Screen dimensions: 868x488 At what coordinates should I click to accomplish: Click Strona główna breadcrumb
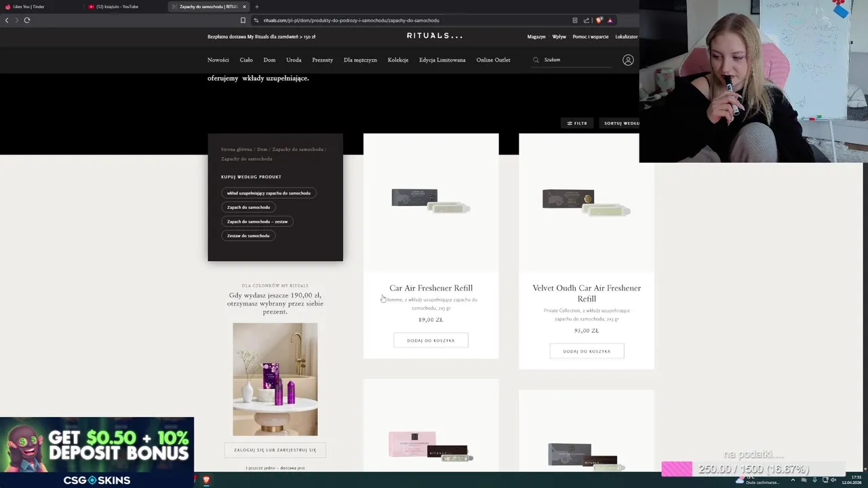(236, 149)
